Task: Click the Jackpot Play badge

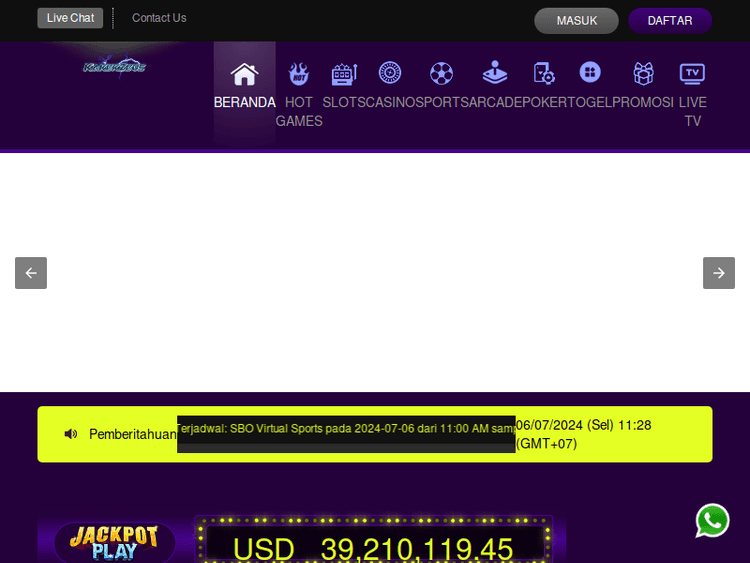Action: coord(114,543)
